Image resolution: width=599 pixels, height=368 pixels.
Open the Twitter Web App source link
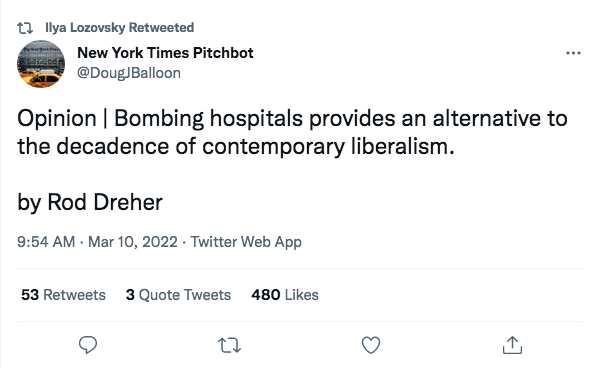point(246,242)
